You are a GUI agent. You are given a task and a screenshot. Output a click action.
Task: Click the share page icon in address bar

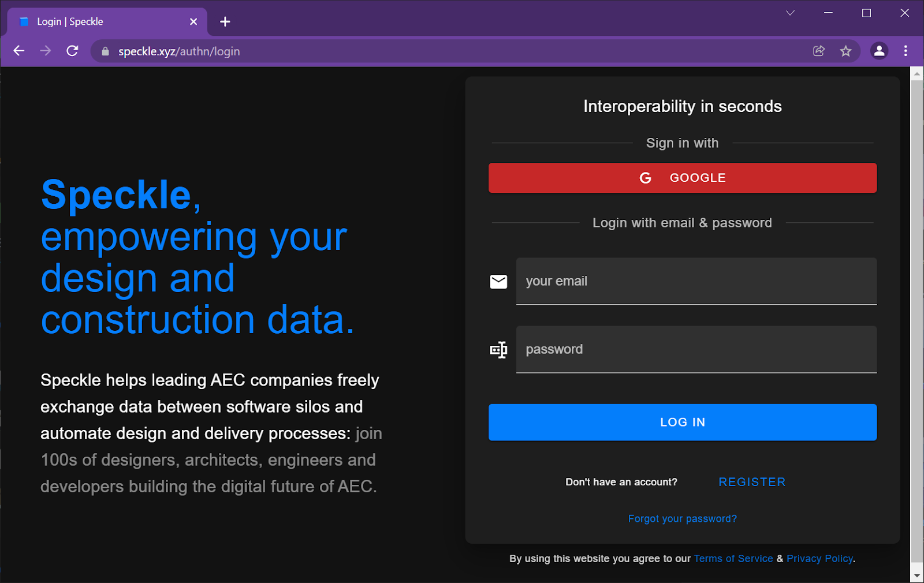819,51
